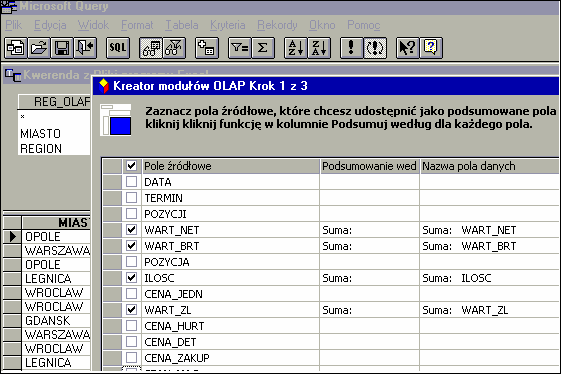Check the POZYCJA field checkbox

pos(131,262)
